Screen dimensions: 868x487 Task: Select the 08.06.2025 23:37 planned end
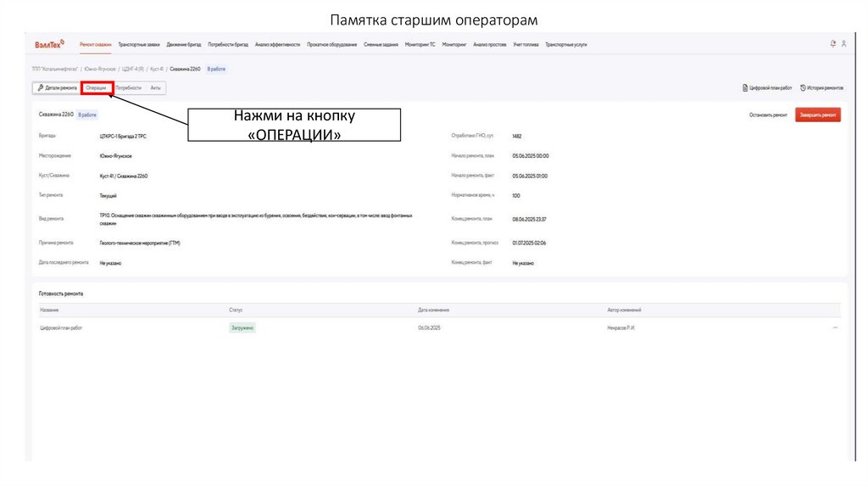(x=529, y=219)
